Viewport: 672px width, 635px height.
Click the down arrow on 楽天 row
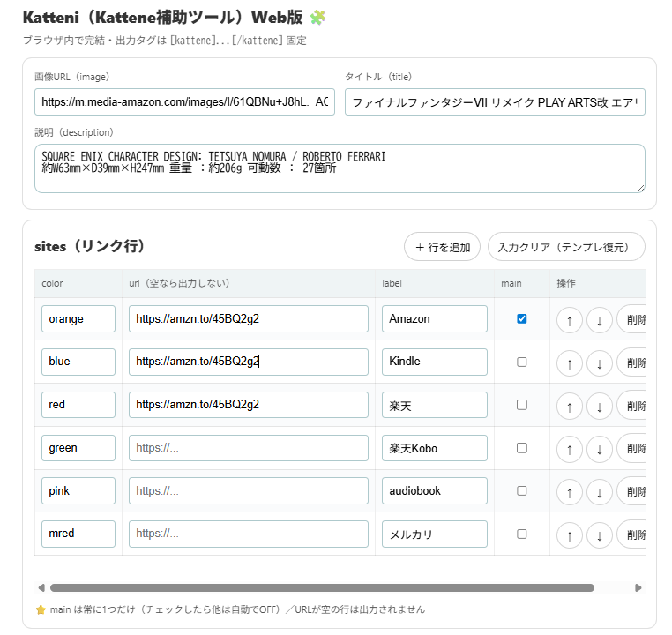[599, 405]
